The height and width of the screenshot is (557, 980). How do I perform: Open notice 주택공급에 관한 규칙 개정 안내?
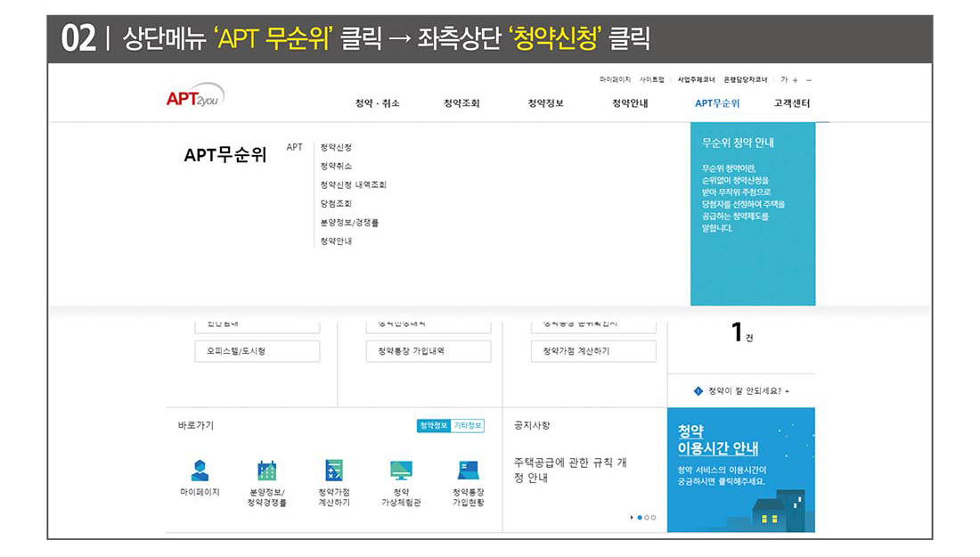point(570,470)
